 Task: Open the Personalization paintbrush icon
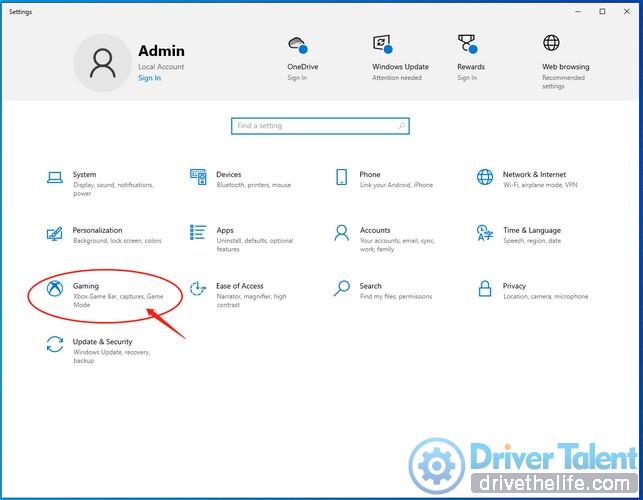(x=55, y=234)
